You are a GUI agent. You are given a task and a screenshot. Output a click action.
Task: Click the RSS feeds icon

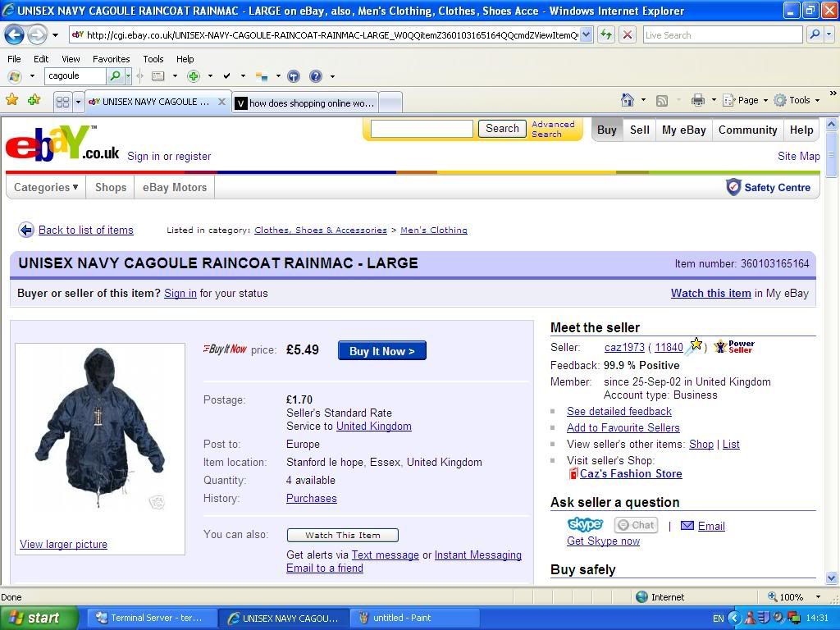pyautogui.click(x=662, y=100)
